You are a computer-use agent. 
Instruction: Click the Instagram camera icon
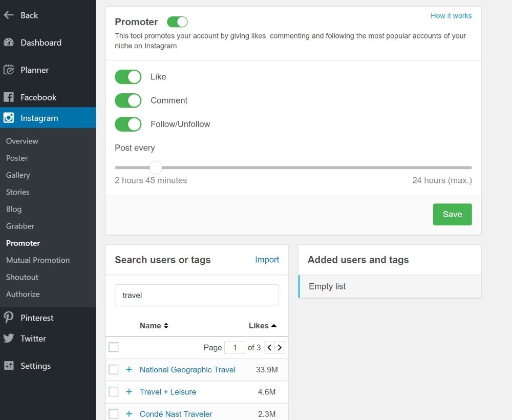point(9,118)
